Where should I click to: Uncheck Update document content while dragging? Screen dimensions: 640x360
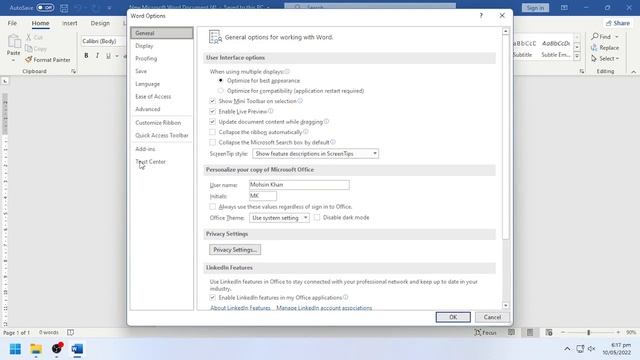click(212, 122)
